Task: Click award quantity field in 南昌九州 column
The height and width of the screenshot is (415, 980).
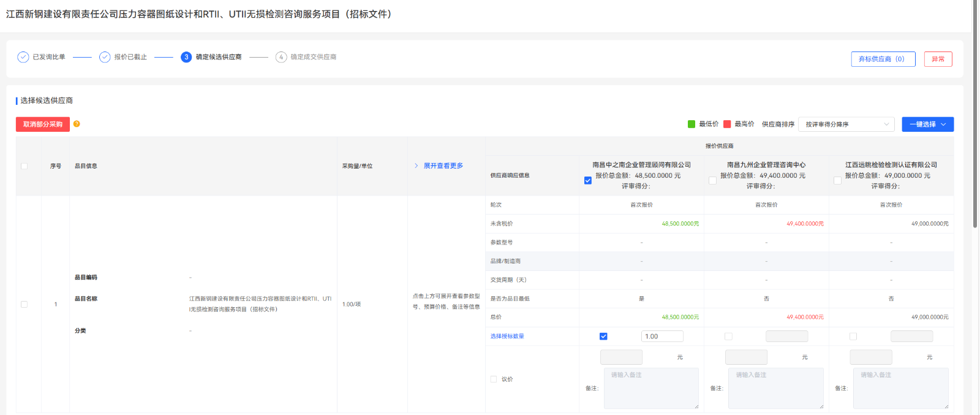Action: (787, 337)
